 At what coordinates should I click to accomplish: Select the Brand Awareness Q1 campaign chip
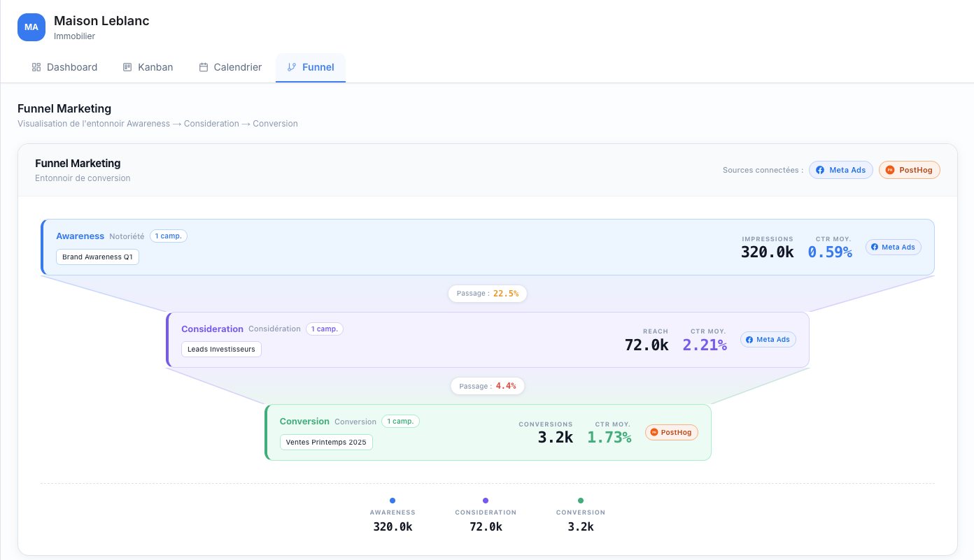tap(97, 257)
